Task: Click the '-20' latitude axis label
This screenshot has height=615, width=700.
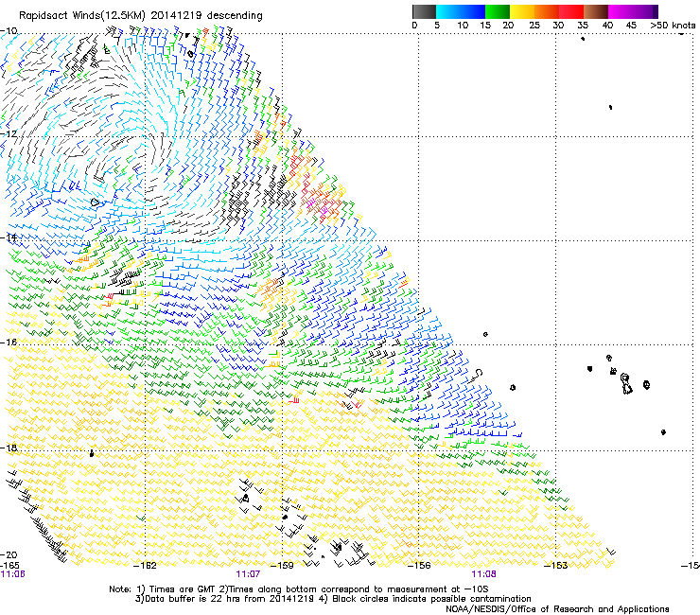Action: point(9,555)
